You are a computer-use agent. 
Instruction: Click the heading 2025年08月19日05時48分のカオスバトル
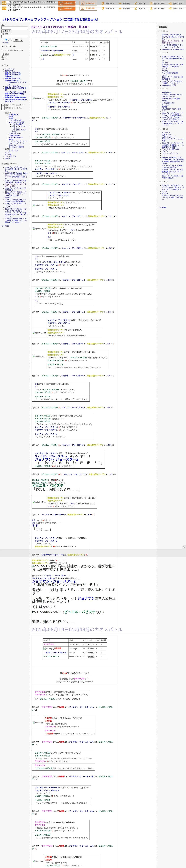pyautogui.click(x=77, y=629)
